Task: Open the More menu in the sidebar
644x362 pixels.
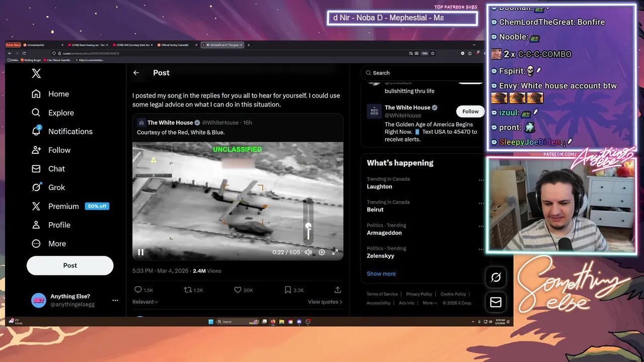Action: pyautogui.click(x=49, y=243)
